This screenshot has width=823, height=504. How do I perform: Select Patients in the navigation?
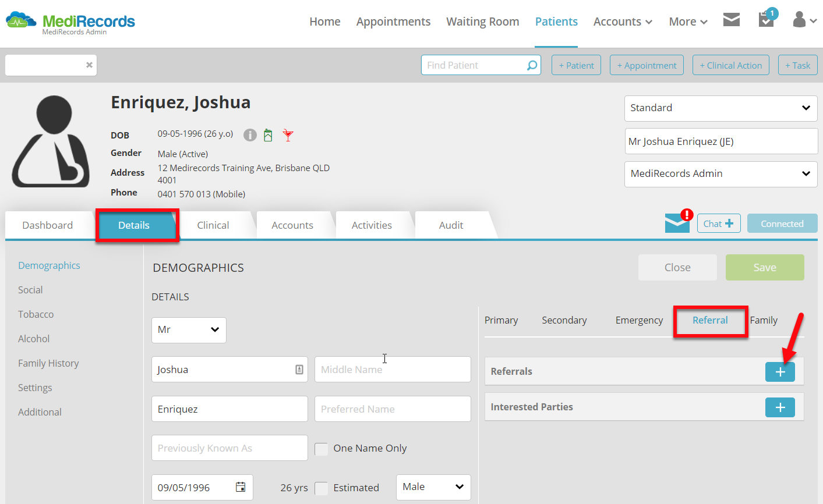click(556, 22)
